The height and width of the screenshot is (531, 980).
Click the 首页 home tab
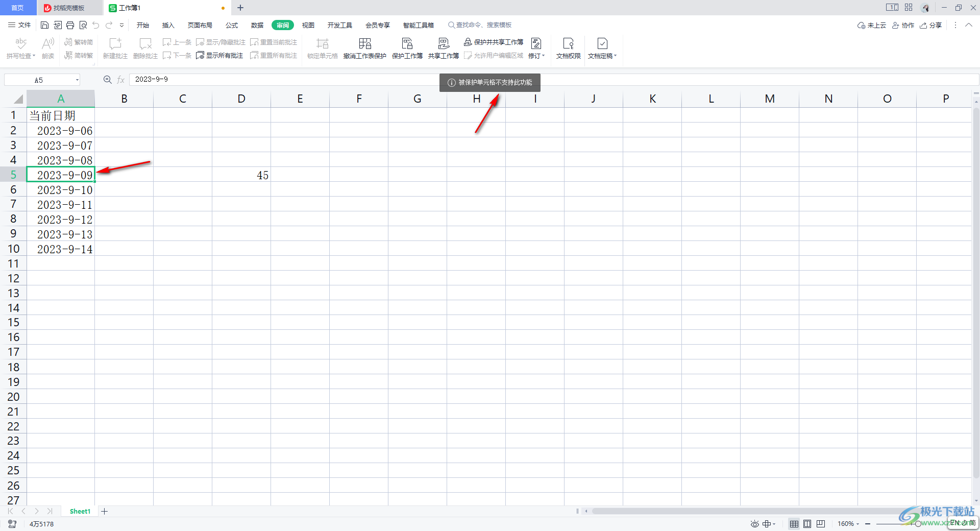tap(18, 8)
